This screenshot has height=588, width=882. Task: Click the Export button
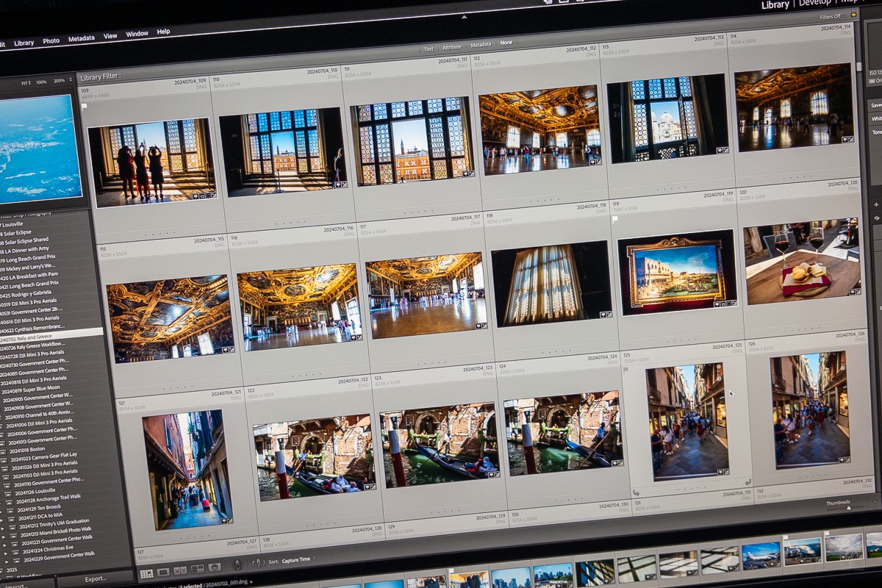(x=96, y=579)
